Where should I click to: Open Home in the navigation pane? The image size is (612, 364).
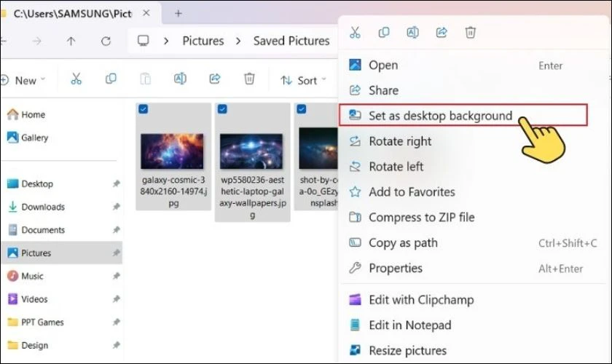[26, 114]
